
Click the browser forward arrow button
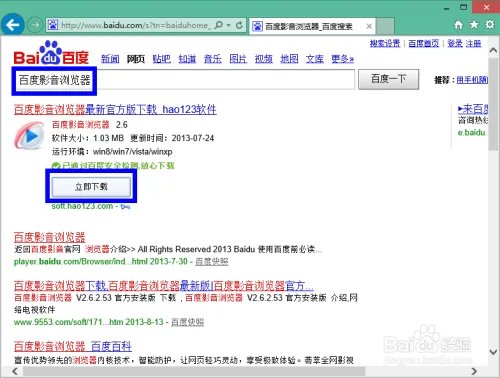coord(35,25)
